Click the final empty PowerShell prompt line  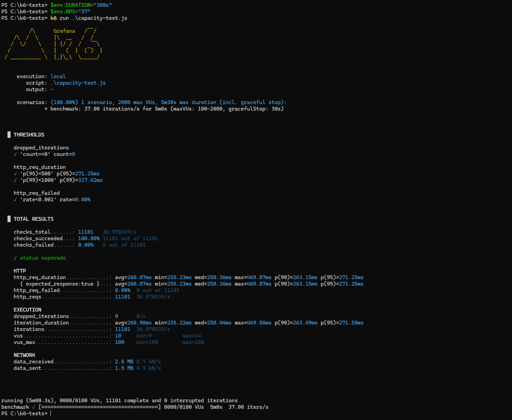click(x=26, y=414)
